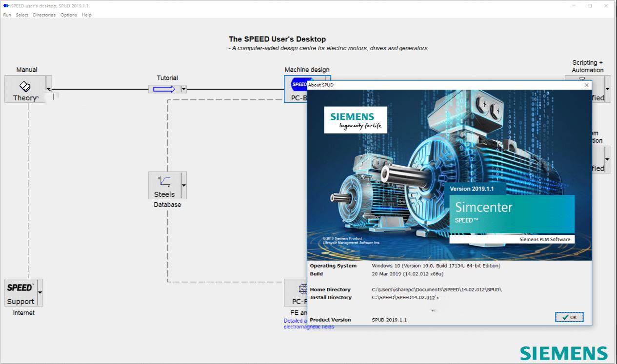Click the Siemens Ingenuity for life logo
This screenshot has height=364, width=617.
[356, 120]
